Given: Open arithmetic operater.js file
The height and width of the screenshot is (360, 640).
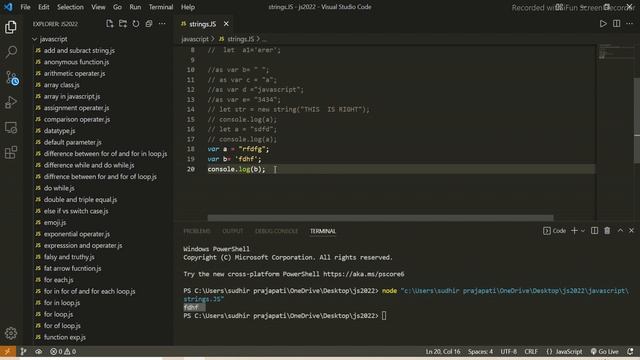Looking at the screenshot, I should [x=74, y=73].
